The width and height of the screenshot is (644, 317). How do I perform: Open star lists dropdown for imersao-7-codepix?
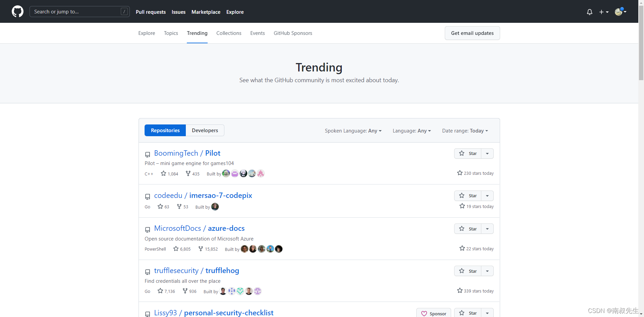pyautogui.click(x=487, y=196)
